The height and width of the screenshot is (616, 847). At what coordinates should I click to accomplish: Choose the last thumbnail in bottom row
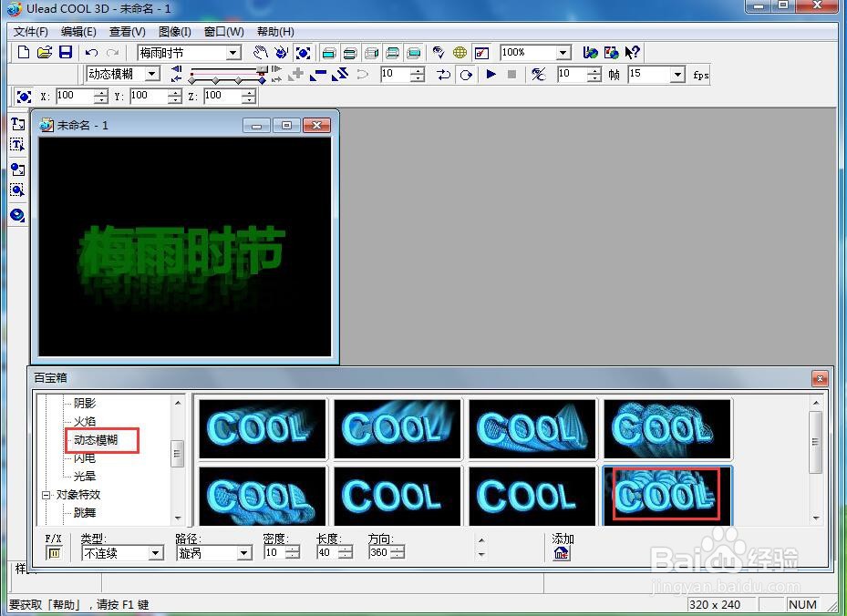[x=667, y=496]
